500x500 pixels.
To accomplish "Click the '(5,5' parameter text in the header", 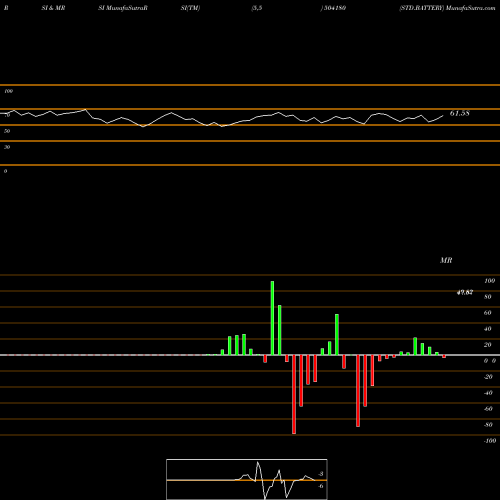I will [x=257, y=8].
